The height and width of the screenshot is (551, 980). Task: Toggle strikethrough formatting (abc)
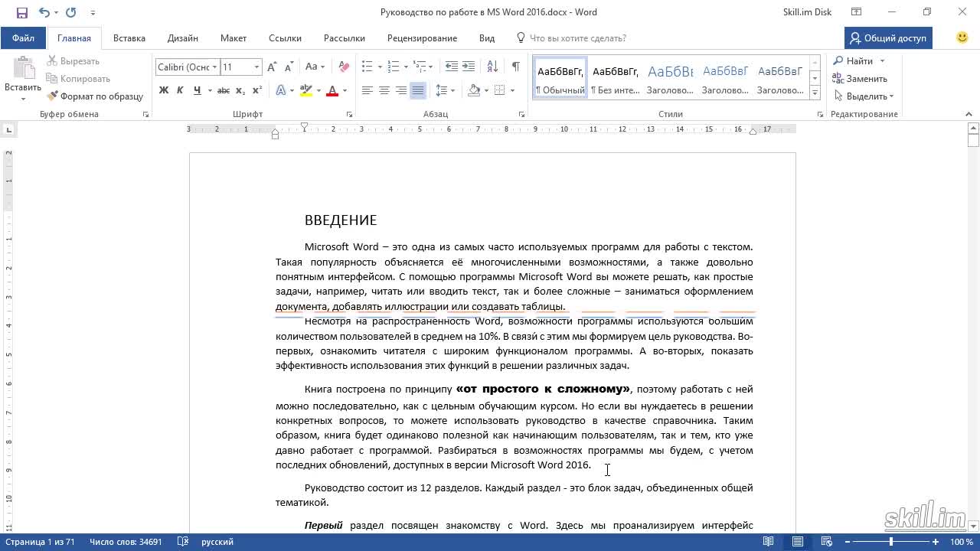(224, 90)
